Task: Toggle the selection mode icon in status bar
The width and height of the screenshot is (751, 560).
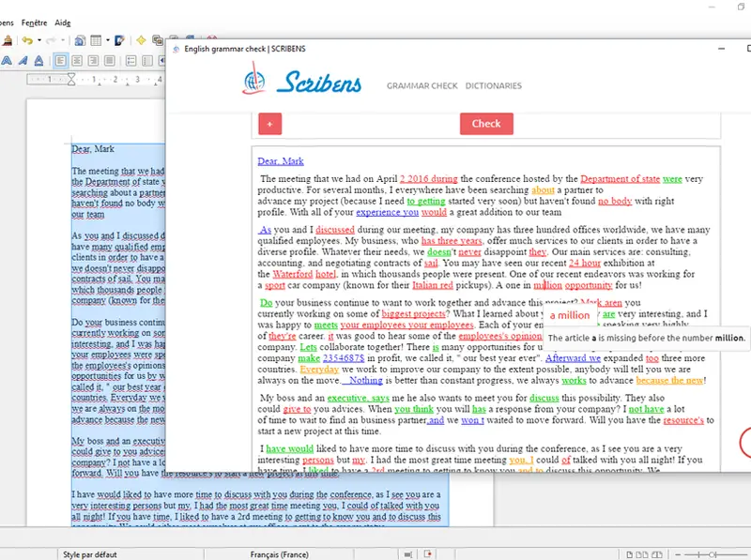Action: 408,554
